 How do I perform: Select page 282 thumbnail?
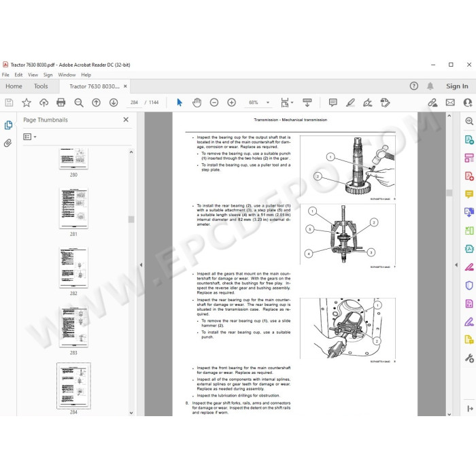(x=73, y=267)
